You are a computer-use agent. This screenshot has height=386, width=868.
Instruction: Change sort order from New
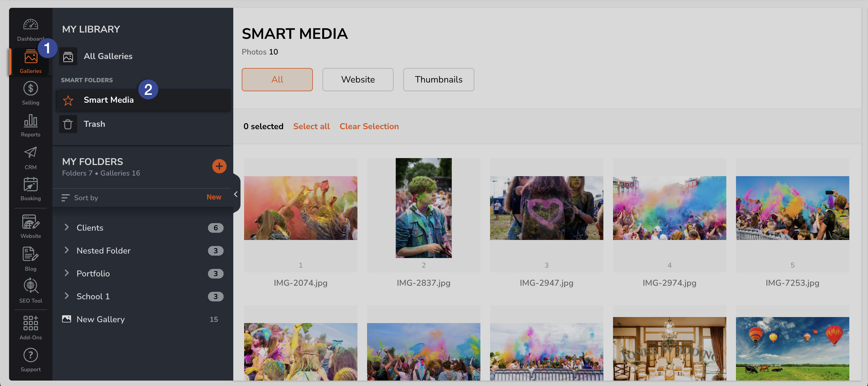(214, 197)
